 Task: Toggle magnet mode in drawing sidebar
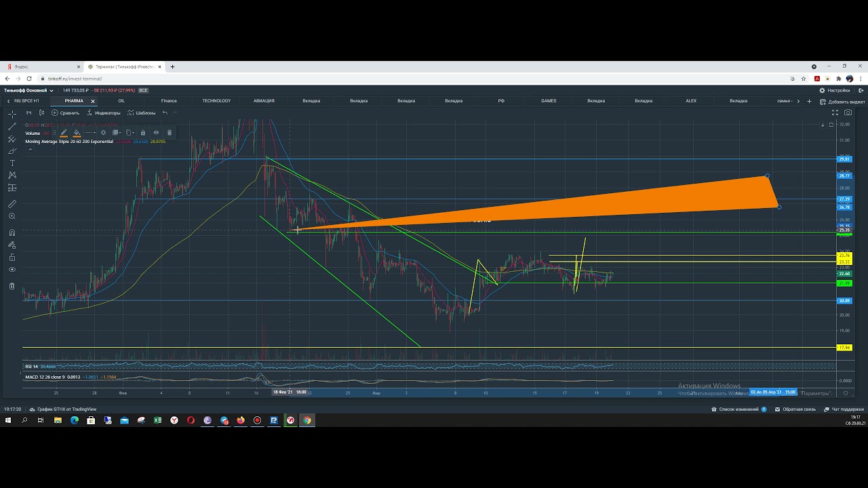12,232
